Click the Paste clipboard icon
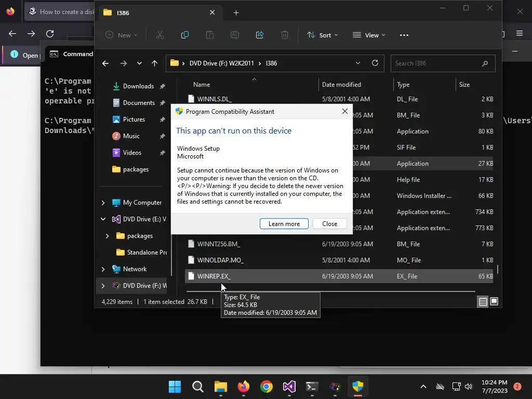The image size is (532, 399). pos(210,35)
